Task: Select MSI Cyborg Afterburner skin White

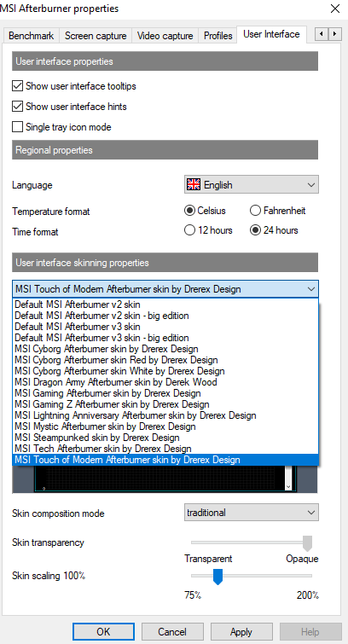Action: 165,371
